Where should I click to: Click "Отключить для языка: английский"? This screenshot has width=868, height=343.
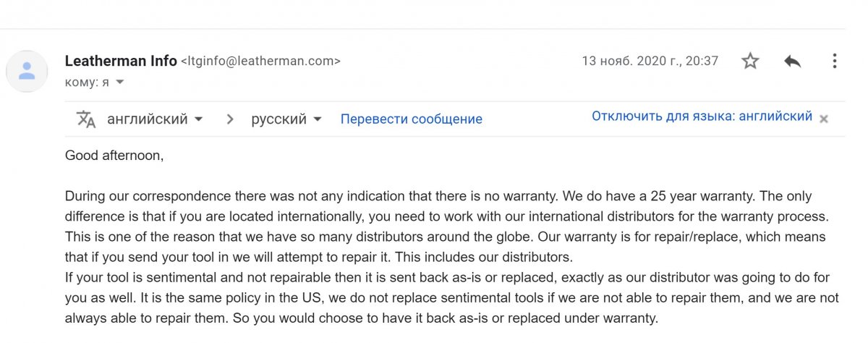pos(702,117)
